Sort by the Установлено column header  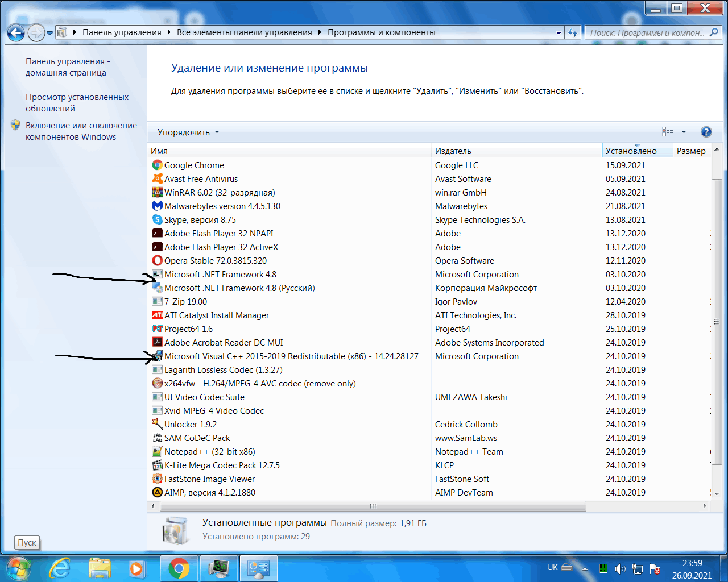pyautogui.click(x=638, y=151)
